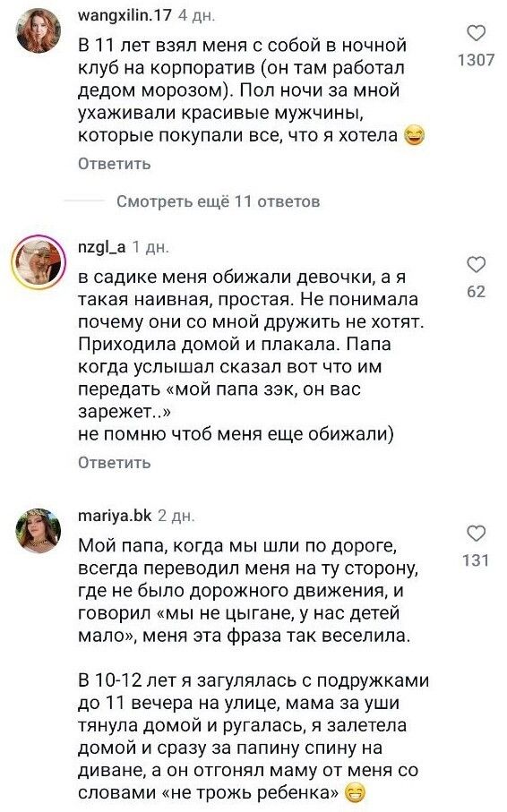507x812 pixels.
Task: Click the laughing emoji in first comment
Action: (x=414, y=136)
